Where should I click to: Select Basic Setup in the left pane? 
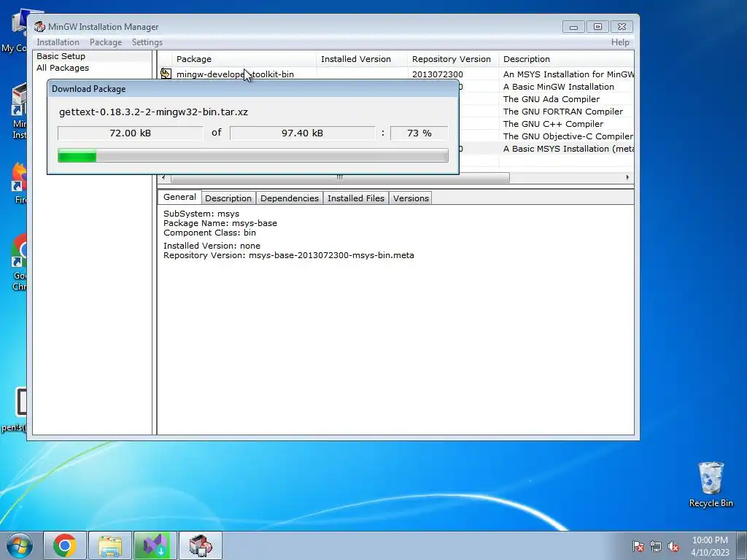61,56
